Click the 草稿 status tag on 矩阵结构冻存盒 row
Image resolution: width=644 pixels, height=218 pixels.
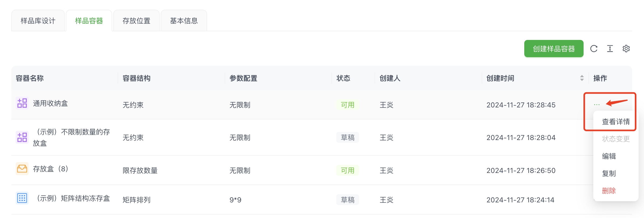[348, 200]
